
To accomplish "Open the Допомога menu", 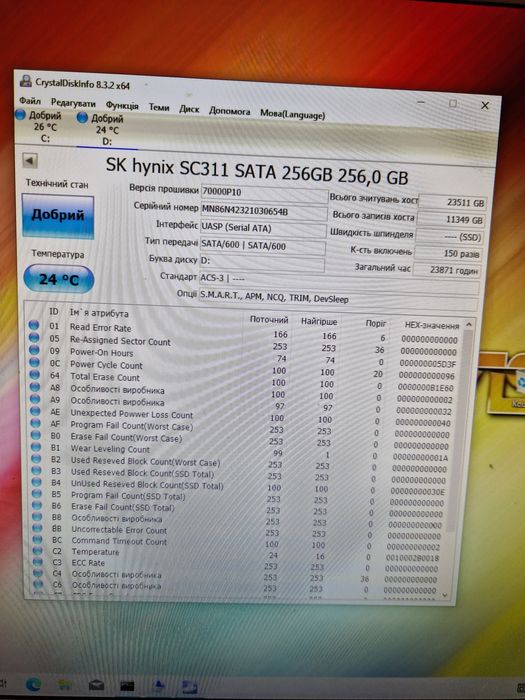I will point(229,111).
